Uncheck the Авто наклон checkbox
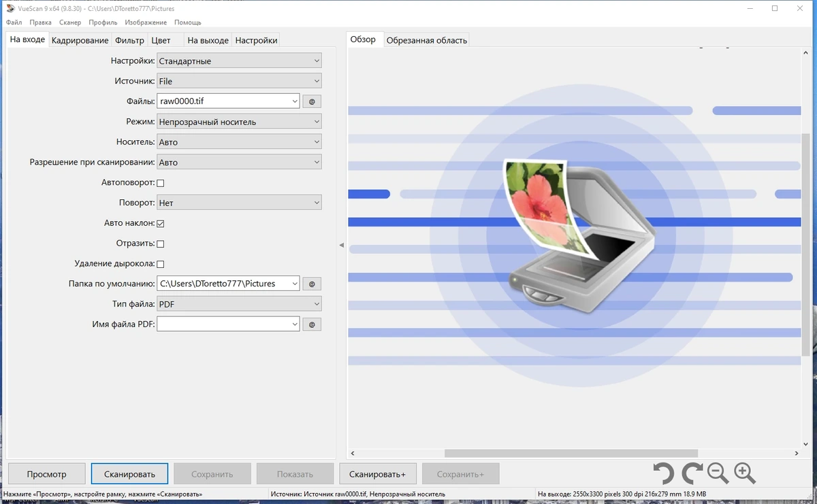This screenshot has width=817, height=504. point(161,223)
